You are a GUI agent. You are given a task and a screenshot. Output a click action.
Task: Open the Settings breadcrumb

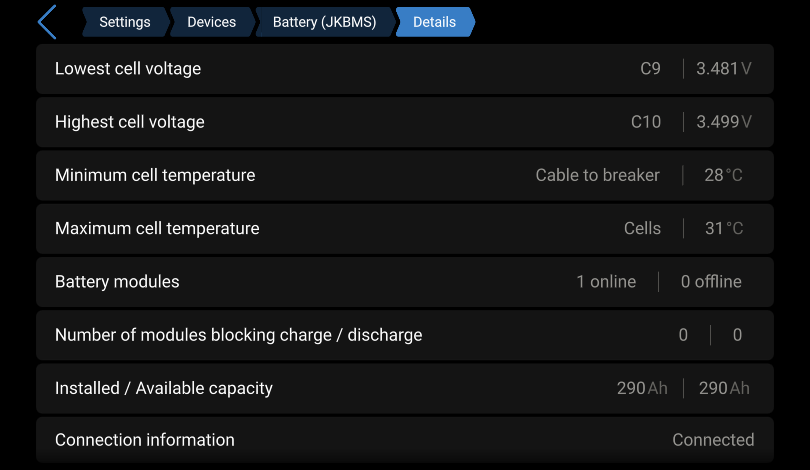pos(125,22)
